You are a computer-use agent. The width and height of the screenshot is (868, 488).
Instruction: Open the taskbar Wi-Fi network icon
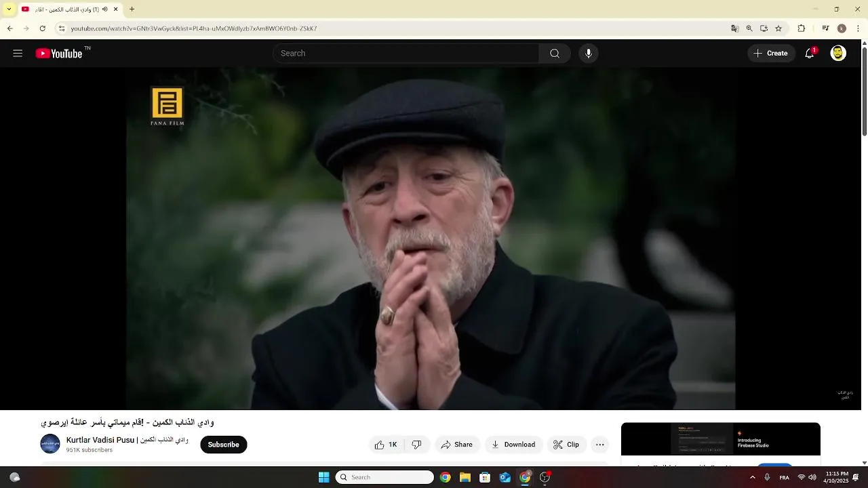point(802,477)
